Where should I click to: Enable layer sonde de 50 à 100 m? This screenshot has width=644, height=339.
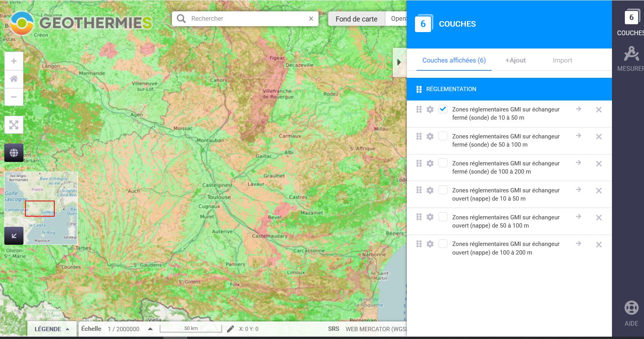(443, 136)
